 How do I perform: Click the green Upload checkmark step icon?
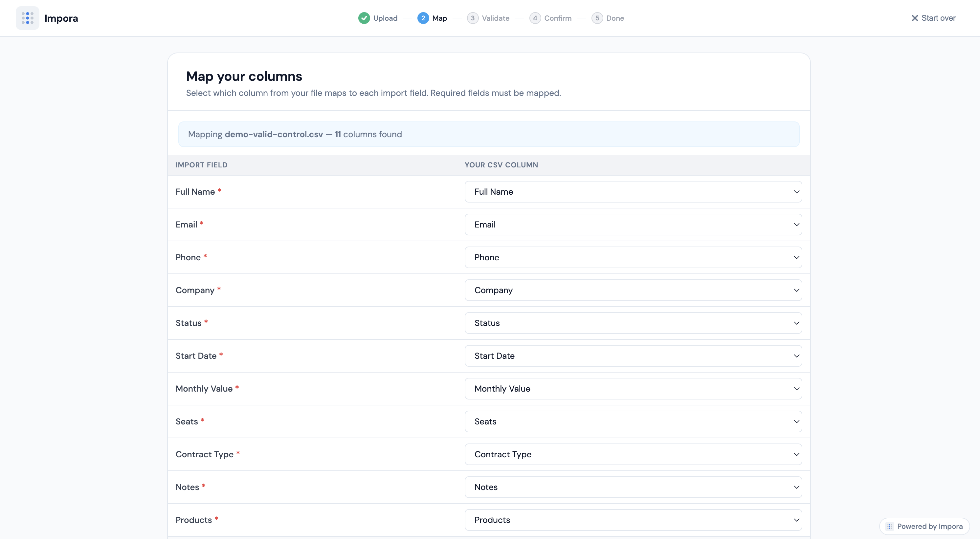tap(364, 18)
